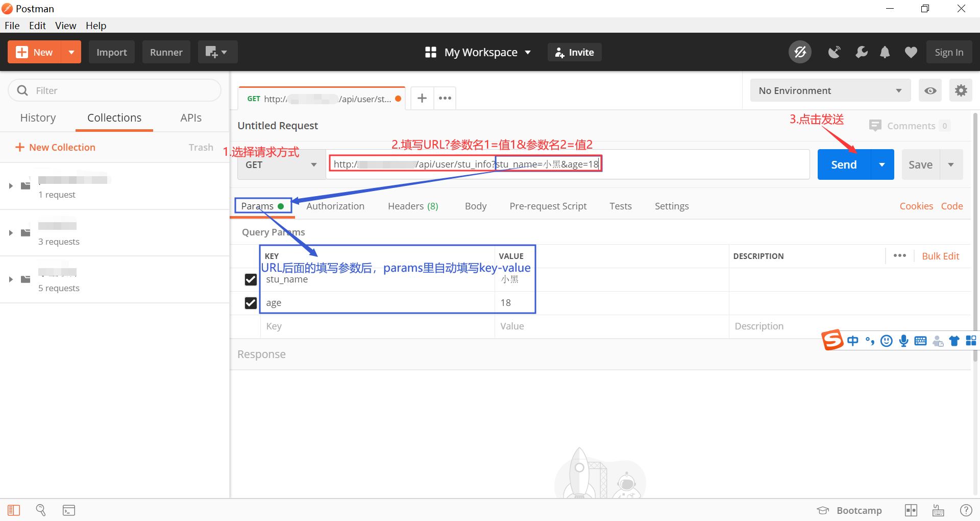Switch to the Tests tab
Viewport: 980px width, 521px height.
pyautogui.click(x=621, y=206)
